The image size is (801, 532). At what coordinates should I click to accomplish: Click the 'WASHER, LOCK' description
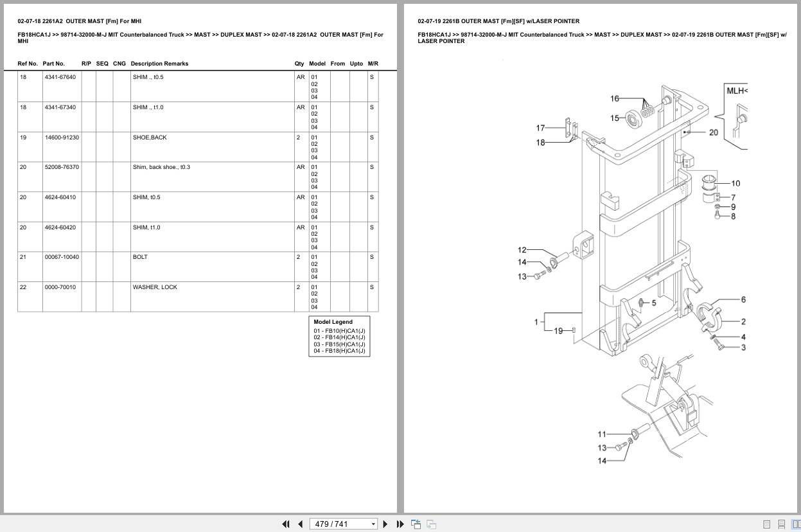click(x=155, y=287)
